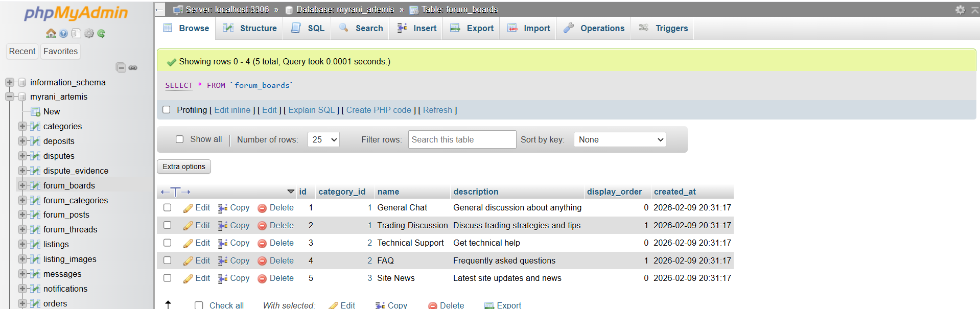The image size is (980, 309).
Task: Collapse all navigation tree items icon
Action: (121, 67)
